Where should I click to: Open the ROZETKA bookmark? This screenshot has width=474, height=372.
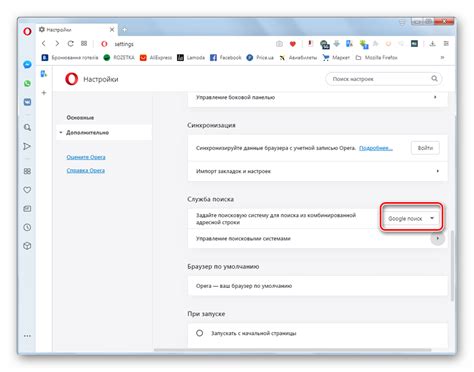click(119, 58)
